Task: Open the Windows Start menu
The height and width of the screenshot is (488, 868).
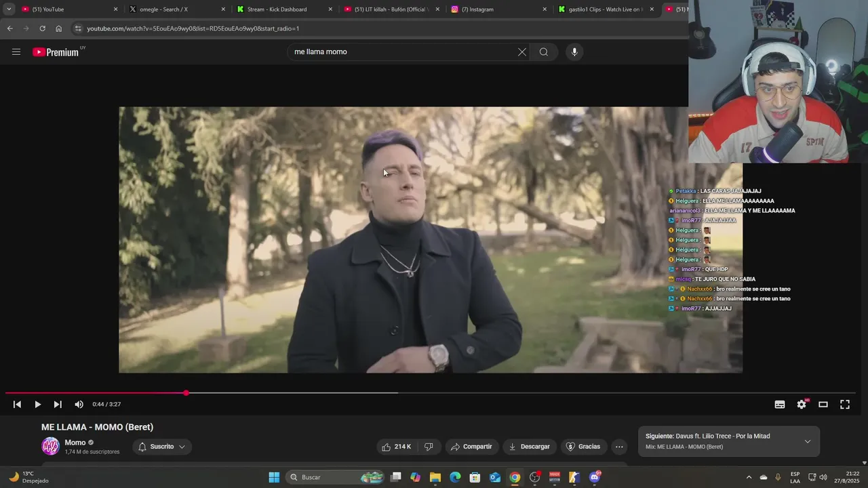Action: coord(274,477)
